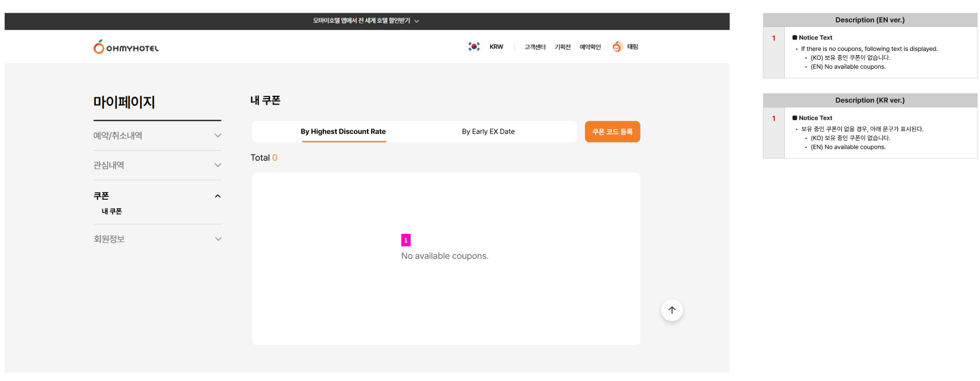The height and width of the screenshot is (381, 980).
Task: Click the pink number 1 annotation marker
Action: coord(406,240)
